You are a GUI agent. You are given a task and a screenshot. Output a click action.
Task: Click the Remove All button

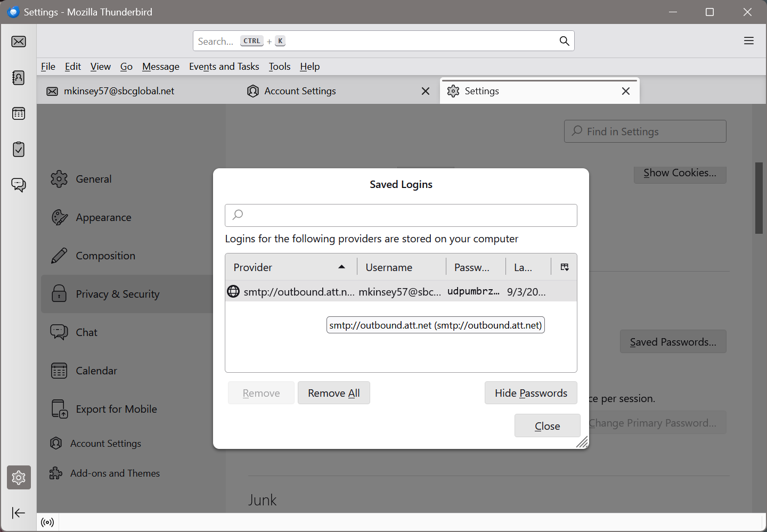[333, 393]
